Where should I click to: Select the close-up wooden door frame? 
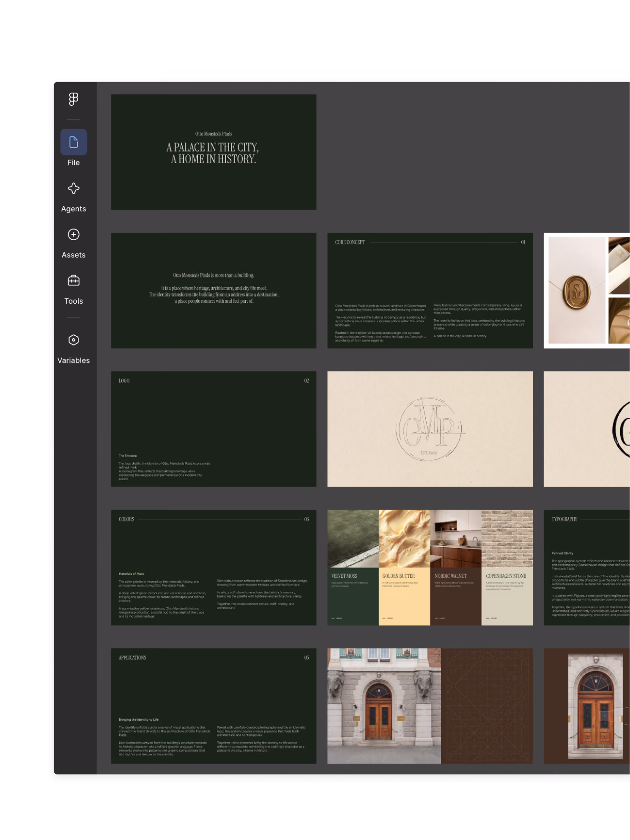point(595,706)
